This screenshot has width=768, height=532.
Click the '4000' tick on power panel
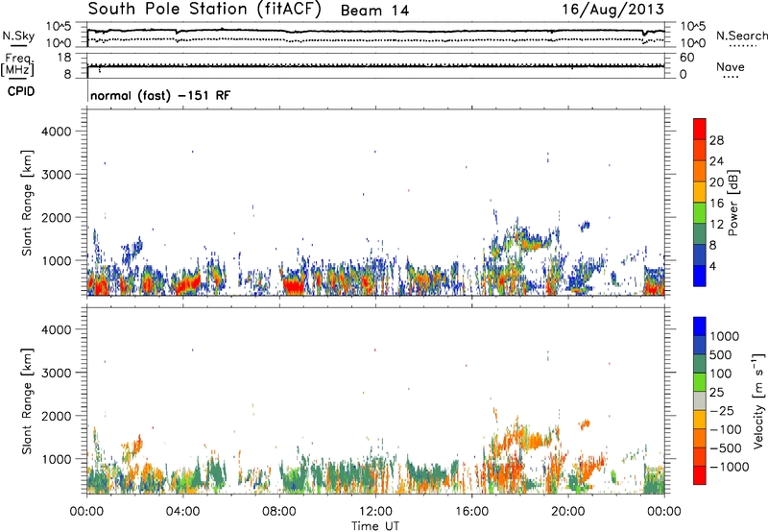(x=57, y=132)
